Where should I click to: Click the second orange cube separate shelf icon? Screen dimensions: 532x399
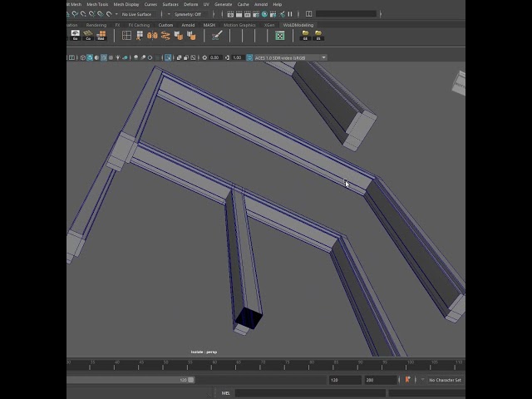[x=191, y=36]
